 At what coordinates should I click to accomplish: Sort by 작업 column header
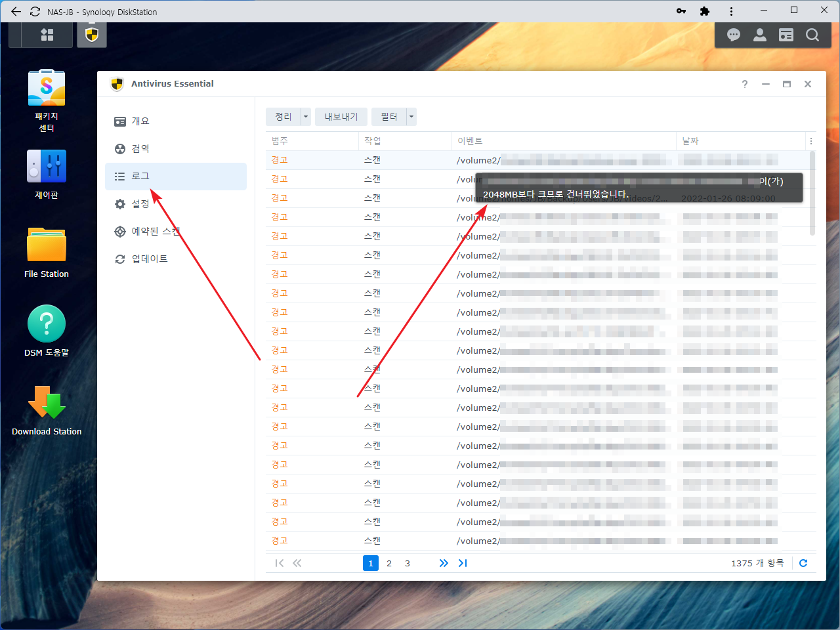tap(405, 141)
